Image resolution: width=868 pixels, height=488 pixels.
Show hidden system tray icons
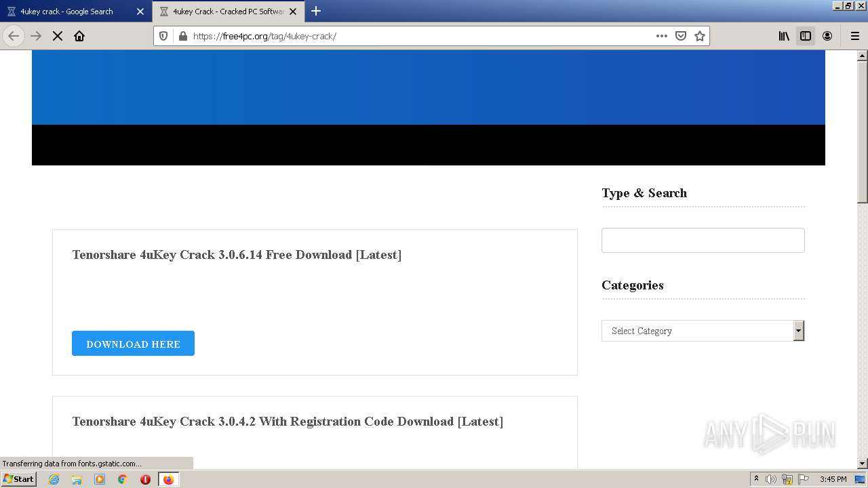(756, 479)
